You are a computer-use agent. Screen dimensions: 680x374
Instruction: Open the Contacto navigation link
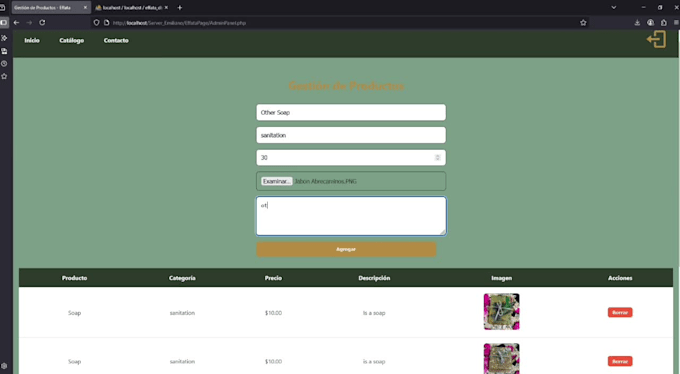coord(116,40)
